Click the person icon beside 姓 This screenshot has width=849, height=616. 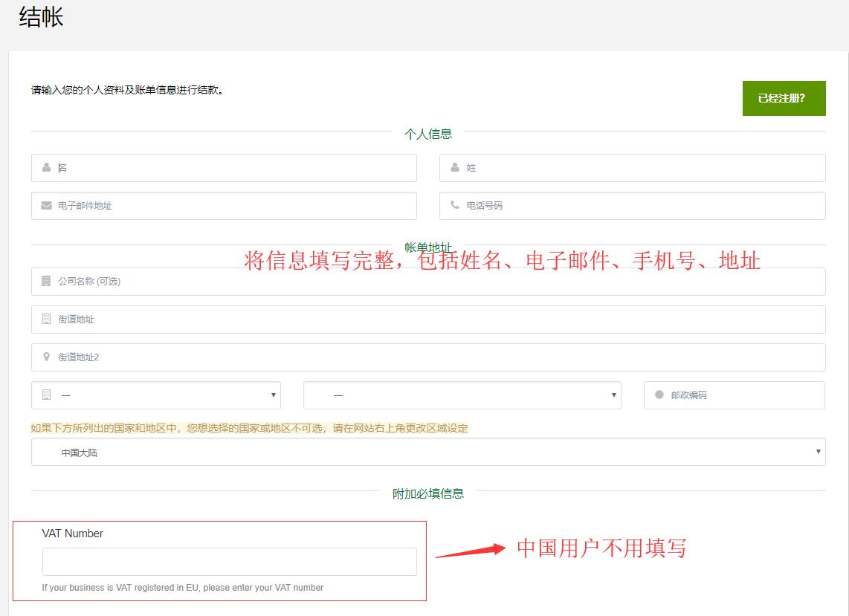[455, 167]
